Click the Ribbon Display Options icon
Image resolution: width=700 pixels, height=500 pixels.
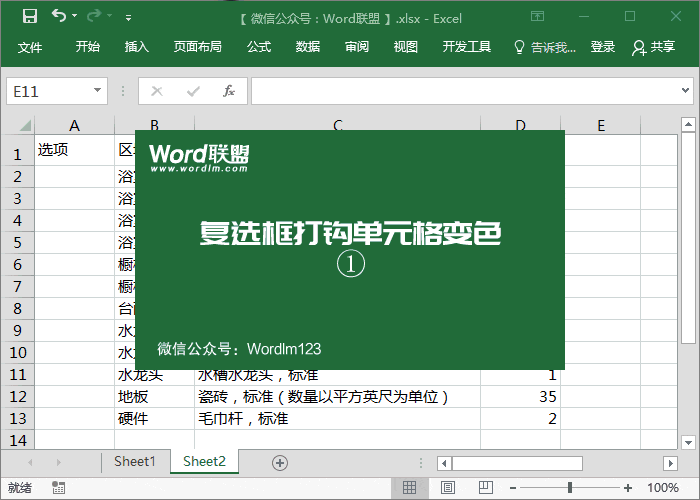point(538,17)
